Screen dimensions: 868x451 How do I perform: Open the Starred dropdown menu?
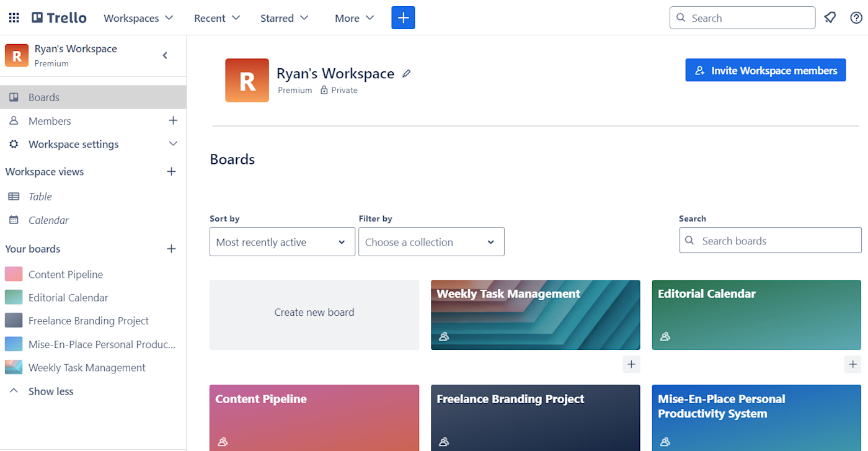pyautogui.click(x=284, y=18)
